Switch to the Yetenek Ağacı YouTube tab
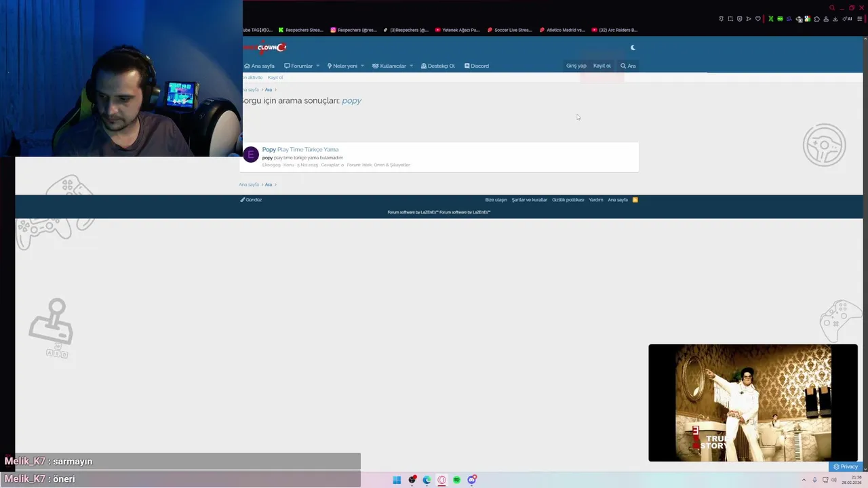 click(x=458, y=30)
